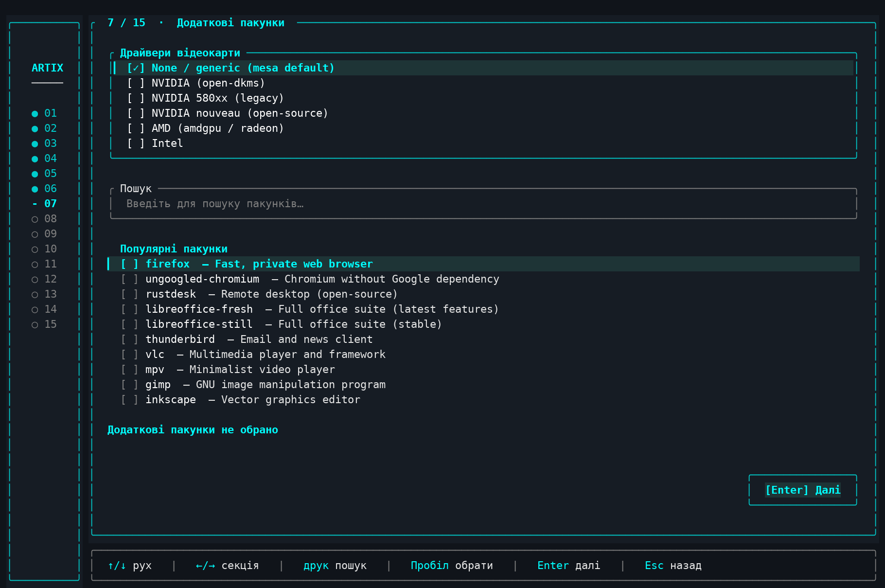The image size is (885, 588).
Task: Go to final step 15 indicator
Action: (44, 324)
